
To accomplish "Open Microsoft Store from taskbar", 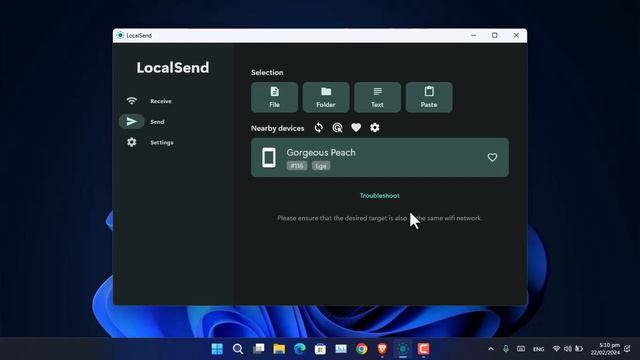I will coord(320,349).
